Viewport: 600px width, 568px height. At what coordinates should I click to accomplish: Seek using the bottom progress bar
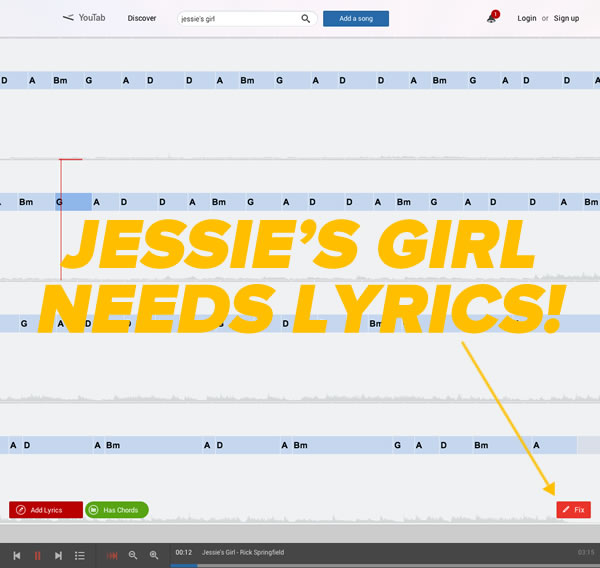pos(300,566)
